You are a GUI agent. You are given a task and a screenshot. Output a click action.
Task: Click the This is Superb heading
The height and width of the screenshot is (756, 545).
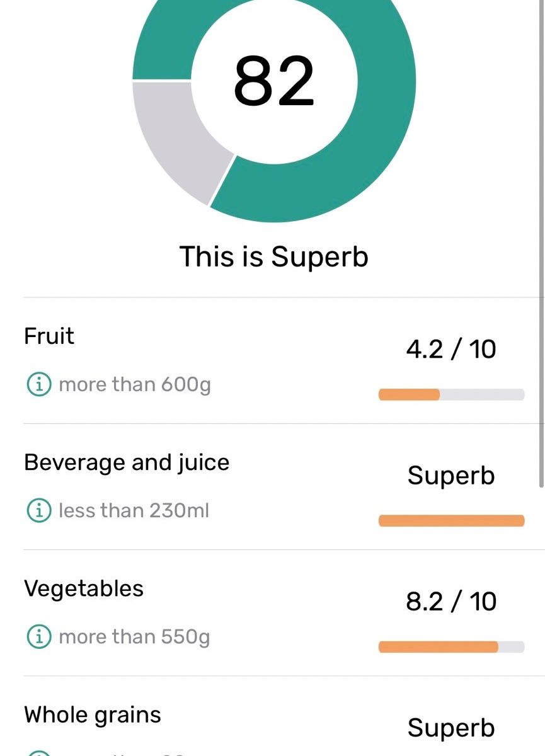coord(274,257)
